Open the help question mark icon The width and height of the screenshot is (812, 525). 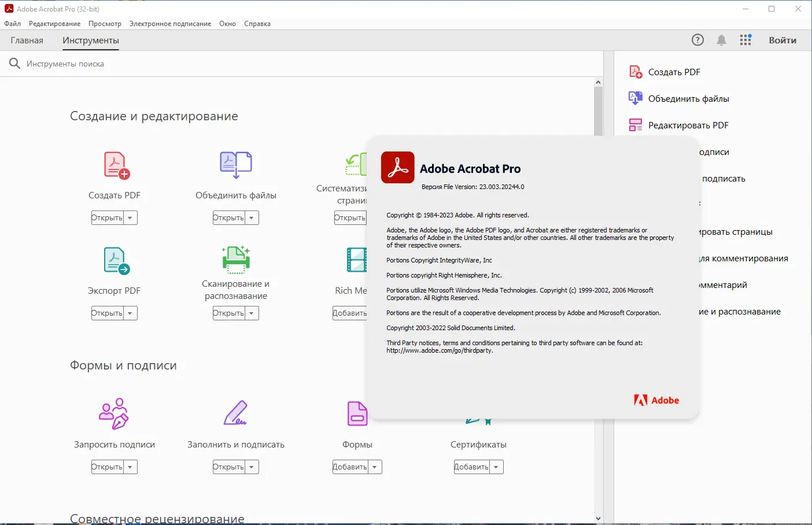698,40
